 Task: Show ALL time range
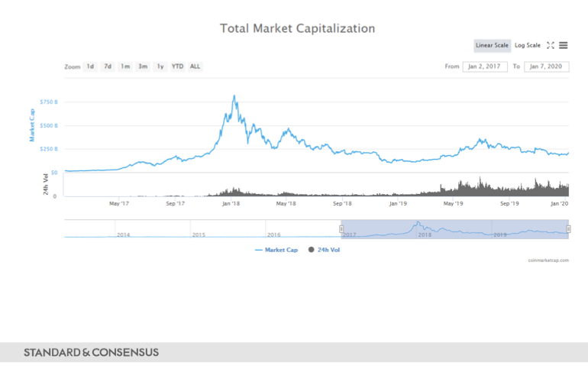tap(195, 66)
